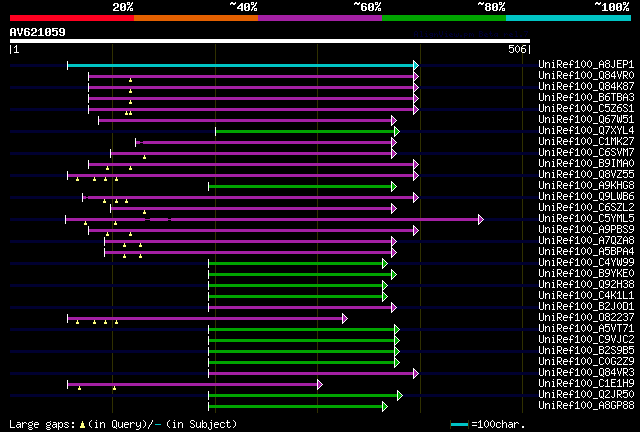Select the UniRef100_Q9LWB6 label
The height and width of the screenshot is (432, 640).
(586, 197)
